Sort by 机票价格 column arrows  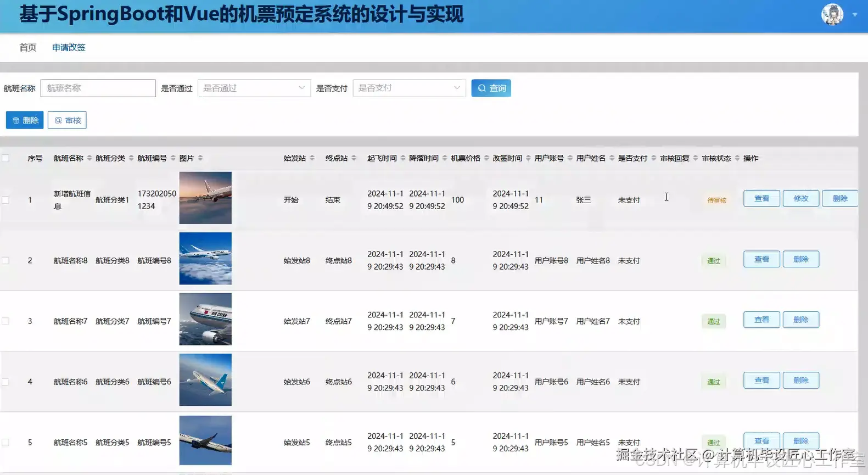point(486,158)
